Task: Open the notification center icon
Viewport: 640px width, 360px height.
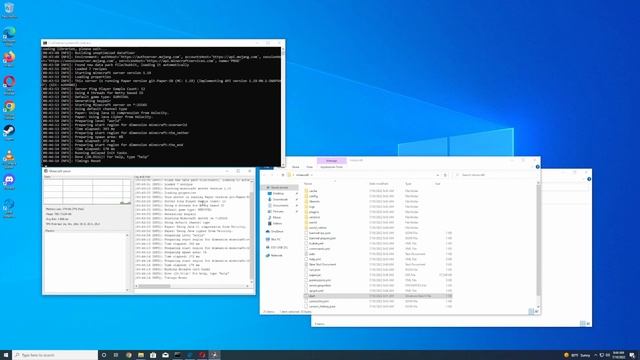Action: tap(632, 355)
